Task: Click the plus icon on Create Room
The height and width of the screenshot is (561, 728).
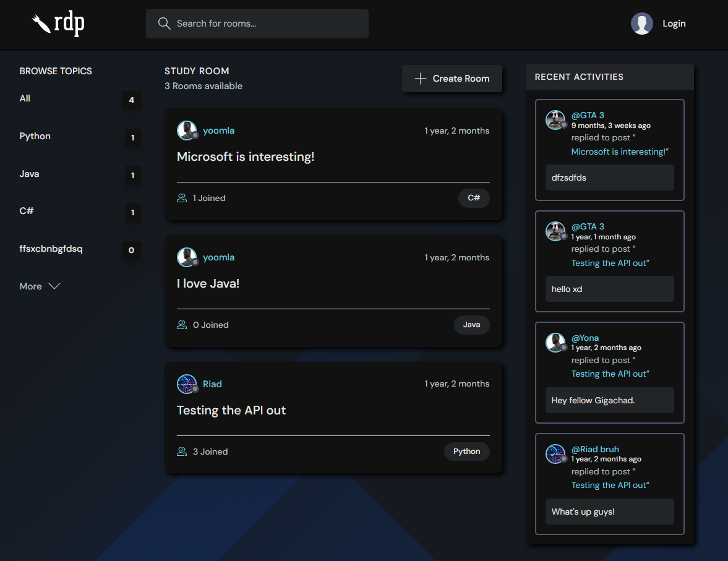Action: 421,79
